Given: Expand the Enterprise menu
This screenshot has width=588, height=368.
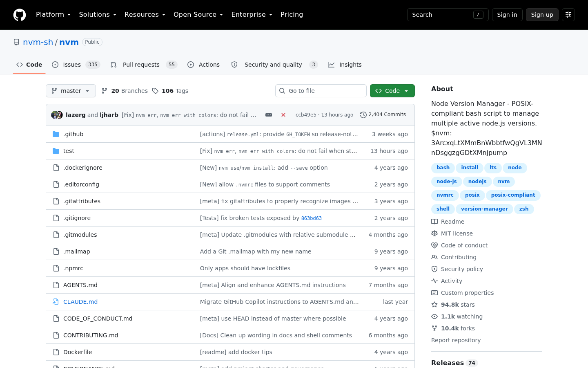Looking at the screenshot, I should tap(252, 15).
